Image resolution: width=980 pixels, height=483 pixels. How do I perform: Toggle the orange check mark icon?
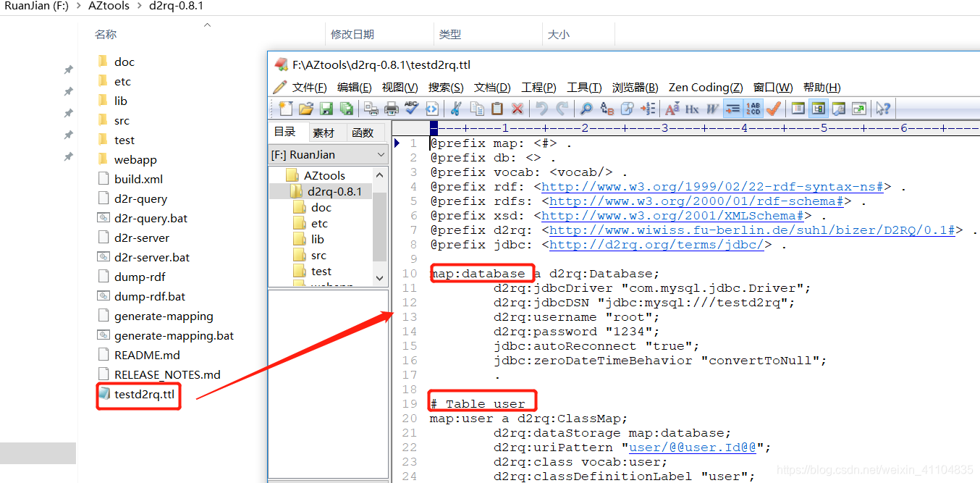pos(773,109)
